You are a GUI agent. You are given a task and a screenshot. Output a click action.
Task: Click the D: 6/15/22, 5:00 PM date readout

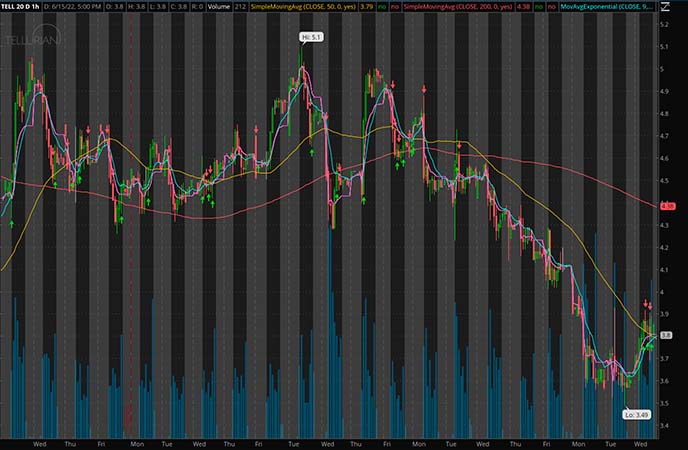[x=73, y=7]
